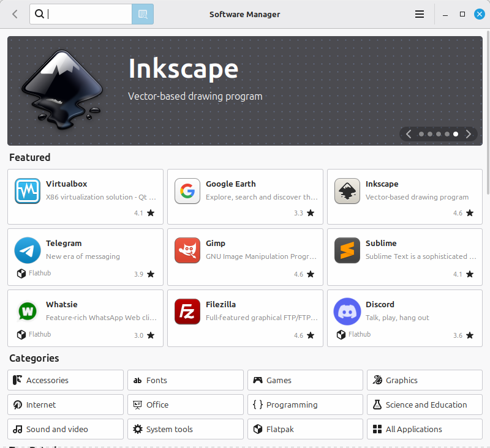The image size is (490, 448).
Task: Click the Gimp description text
Action: 261,256
